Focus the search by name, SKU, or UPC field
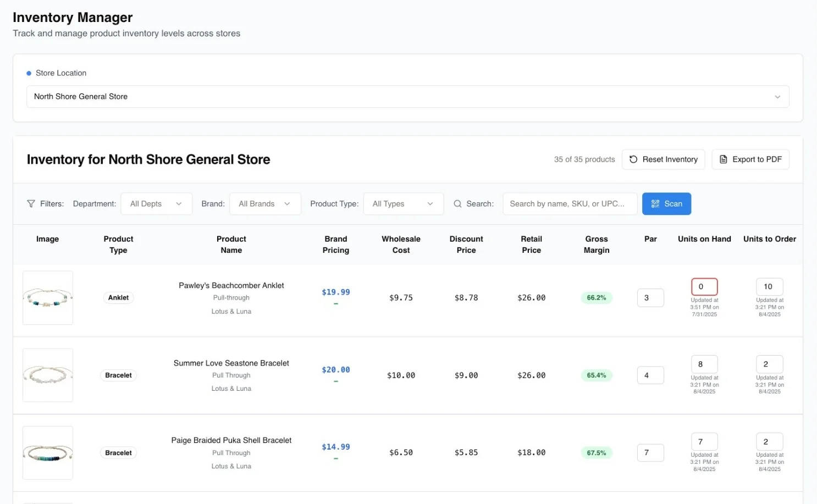Screen dimensions: 817x504 [x=570, y=204]
